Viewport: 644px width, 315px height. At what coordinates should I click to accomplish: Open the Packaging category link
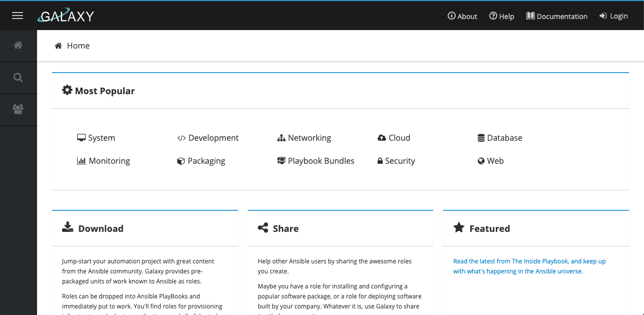pyautogui.click(x=201, y=161)
